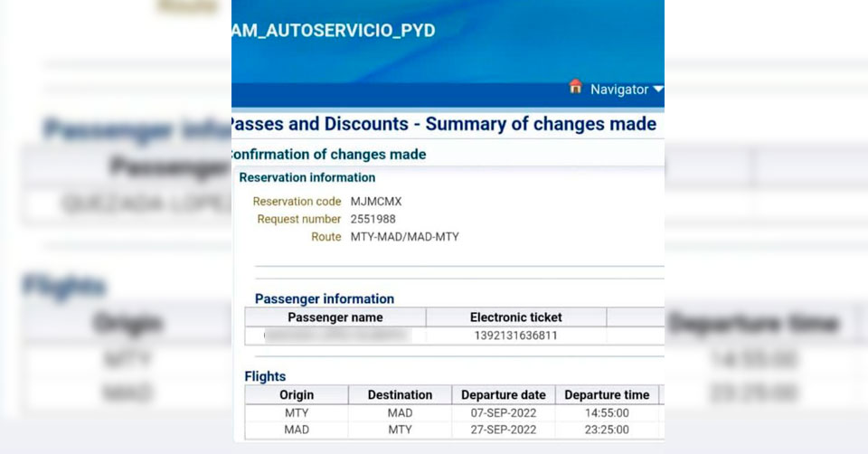868x454 pixels.
Task: Click the Electronic ticket column header
Action: (x=515, y=317)
